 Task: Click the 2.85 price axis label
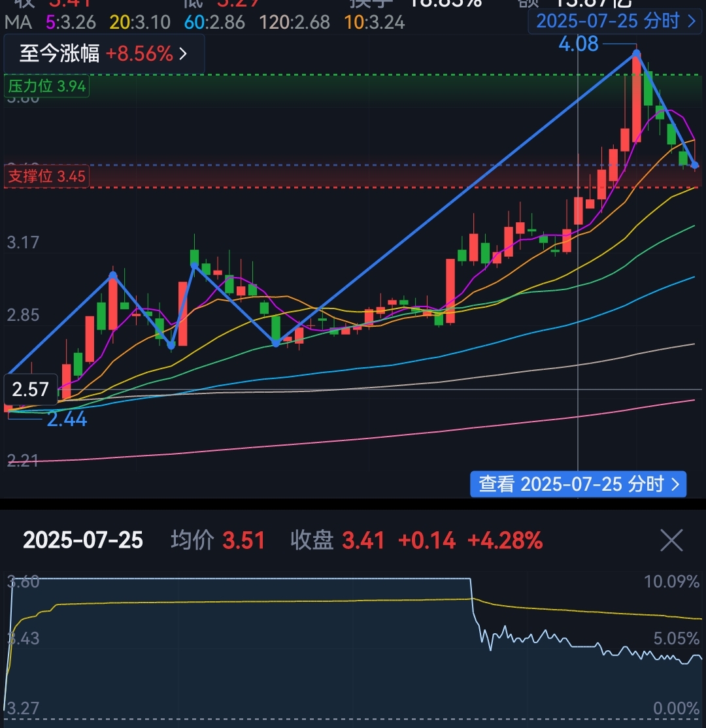click(x=23, y=315)
